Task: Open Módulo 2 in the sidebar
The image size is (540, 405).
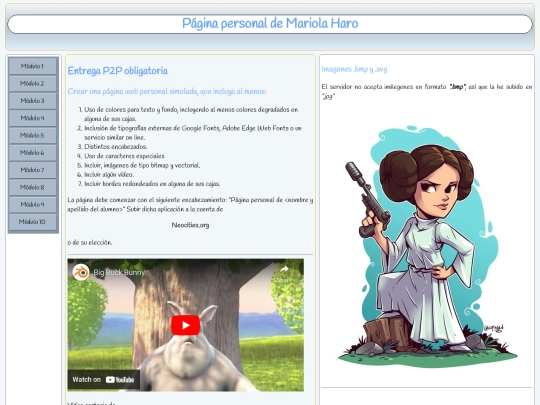Action: point(33,83)
